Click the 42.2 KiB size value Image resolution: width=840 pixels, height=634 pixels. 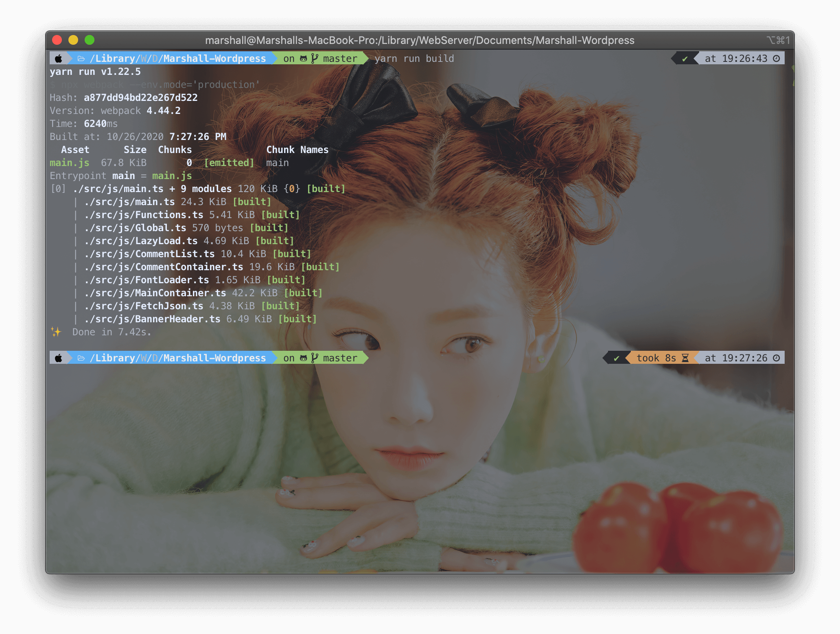point(255,293)
